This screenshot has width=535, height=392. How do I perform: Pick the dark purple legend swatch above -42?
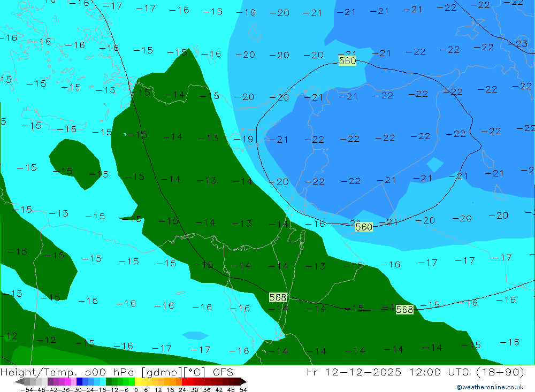pos(50,381)
